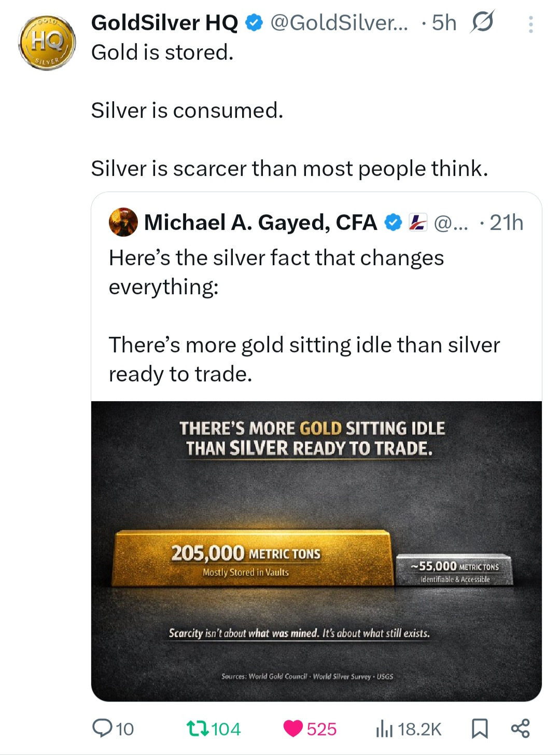Click the @GoldSilver handle
This screenshot has width=560, height=755.
coord(339,23)
